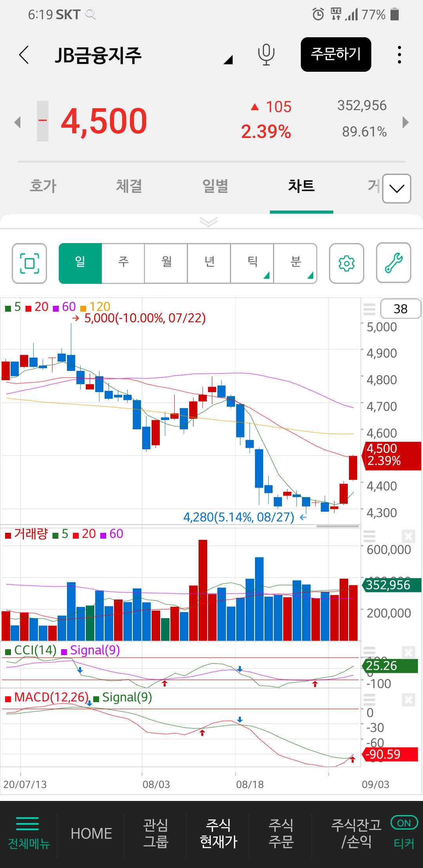Expand the stock name selector triangle

coord(228,60)
